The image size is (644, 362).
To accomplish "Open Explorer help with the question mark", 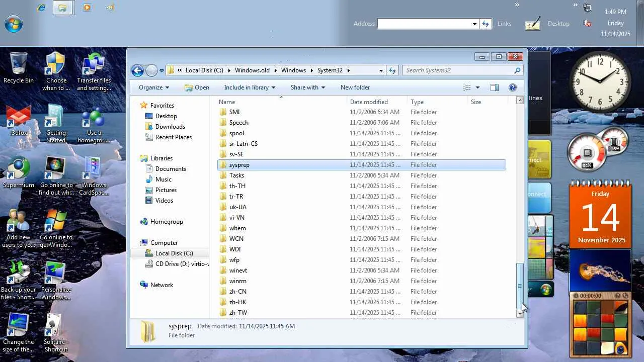I will point(513,87).
